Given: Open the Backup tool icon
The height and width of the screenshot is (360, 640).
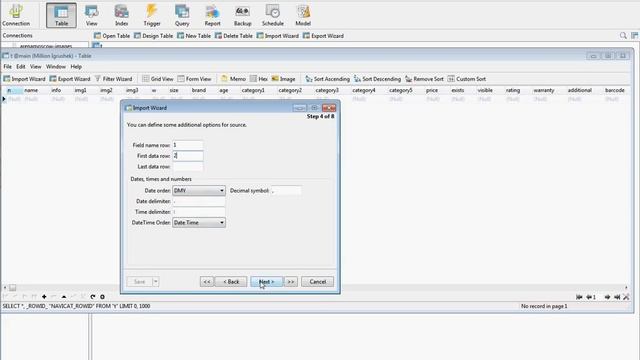Looking at the screenshot, I should [242, 15].
